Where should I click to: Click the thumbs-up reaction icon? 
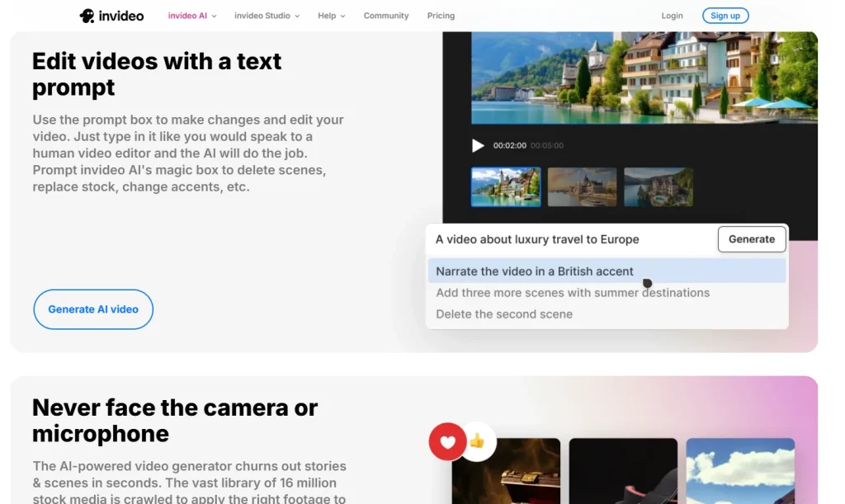point(478,441)
